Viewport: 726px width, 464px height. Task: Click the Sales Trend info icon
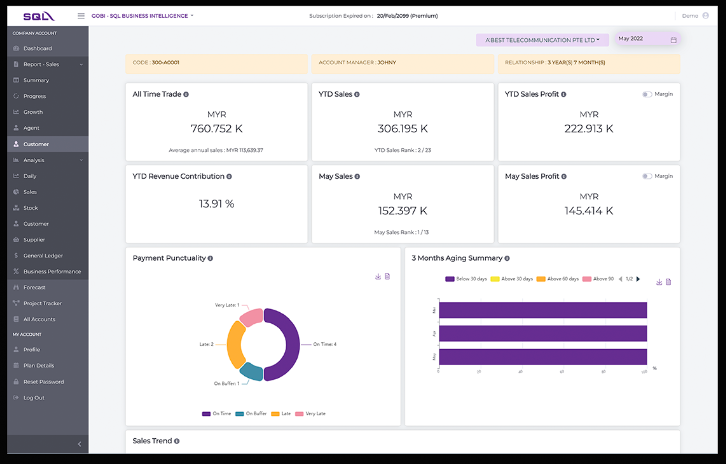[177, 441]
